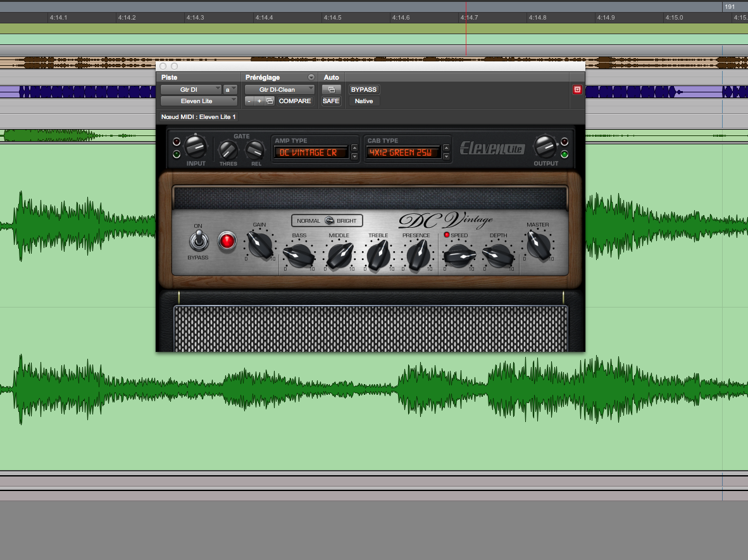
Task: Click the CAB TYPE display 4X12 GREEN 25W
Action: tap(403, 152)
